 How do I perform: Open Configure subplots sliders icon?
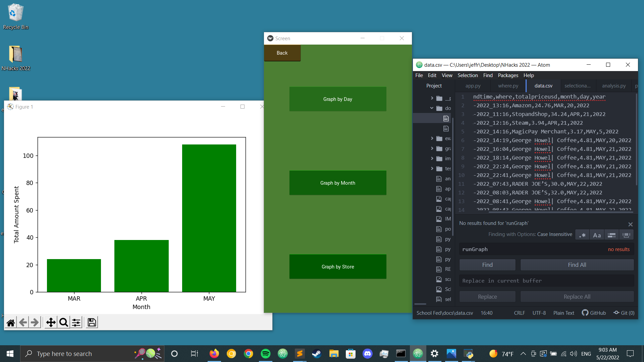tap(76, 322)
